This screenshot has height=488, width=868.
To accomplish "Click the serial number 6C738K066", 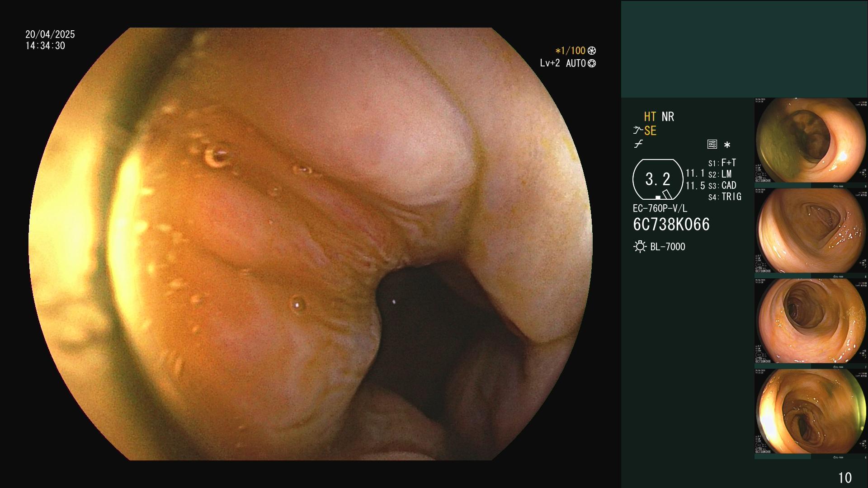I will pos(671,225).
